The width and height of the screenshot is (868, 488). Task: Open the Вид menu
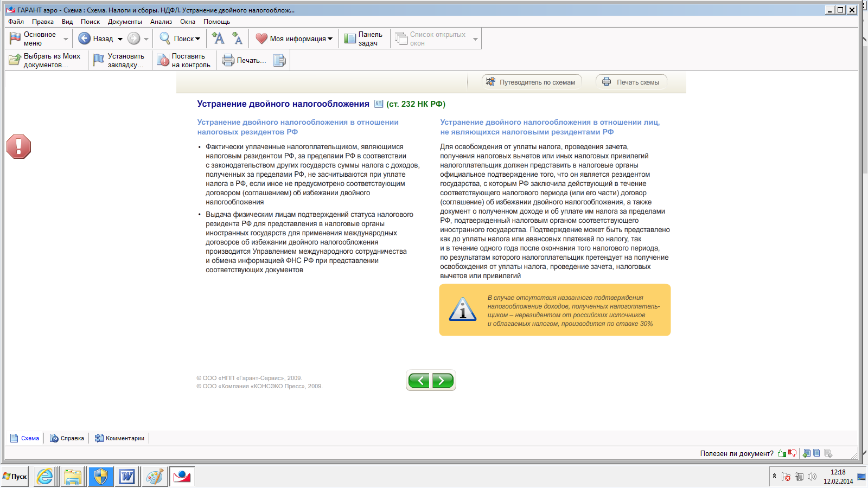67,22
